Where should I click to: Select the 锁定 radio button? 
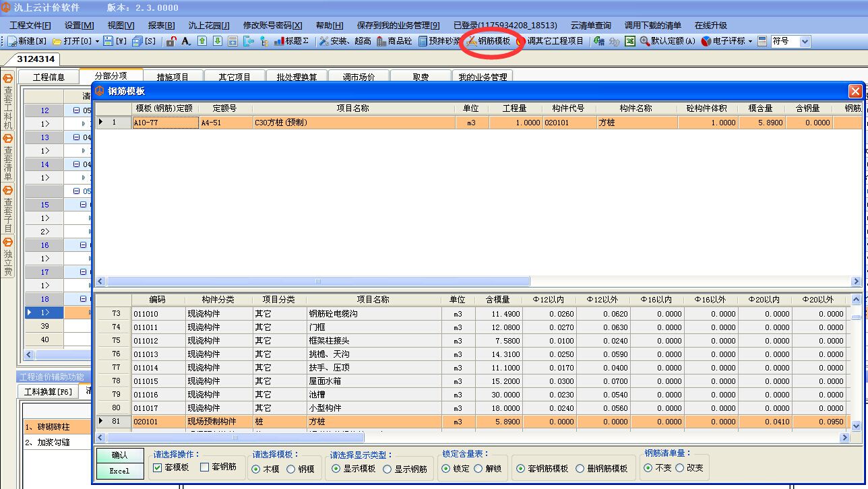pos(445,468)
